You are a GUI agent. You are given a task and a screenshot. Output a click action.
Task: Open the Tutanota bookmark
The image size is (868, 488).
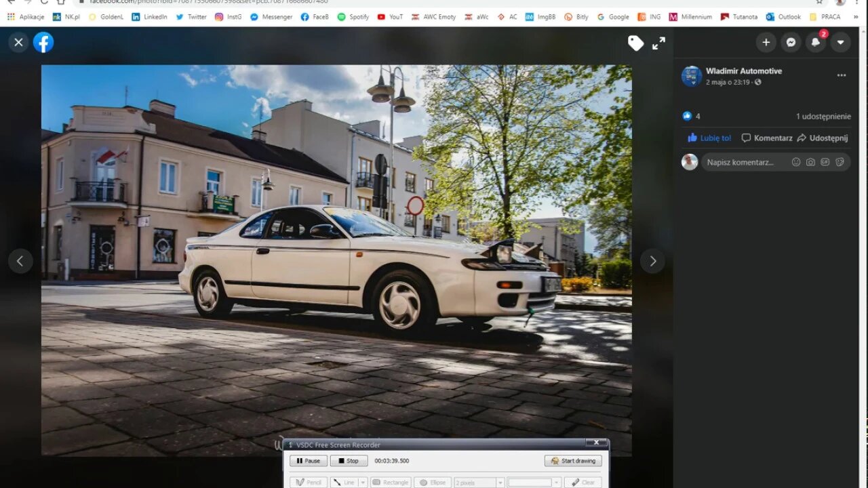click(739, 17)
